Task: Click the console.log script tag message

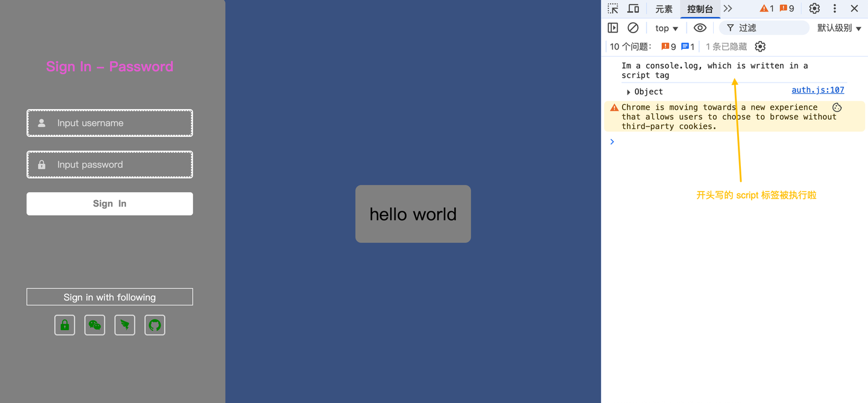Action: click(x=714, y=70)
